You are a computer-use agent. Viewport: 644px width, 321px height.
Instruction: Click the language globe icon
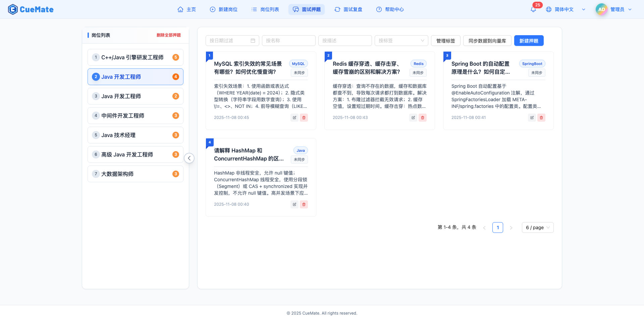coord(549,9)
